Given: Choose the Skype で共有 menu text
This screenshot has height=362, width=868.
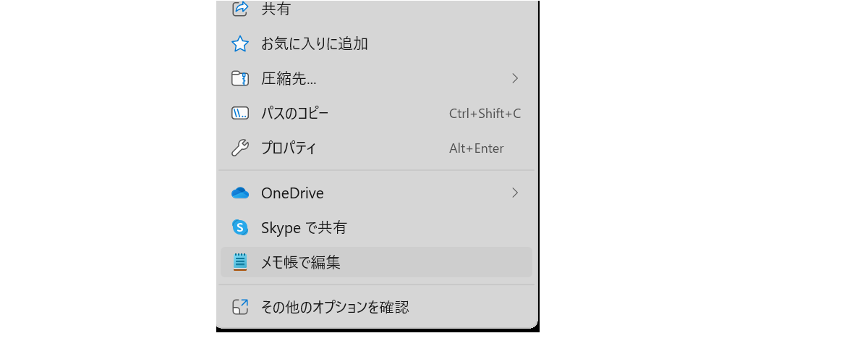Looking at the screenshot, I should click(x=304, y=228).
